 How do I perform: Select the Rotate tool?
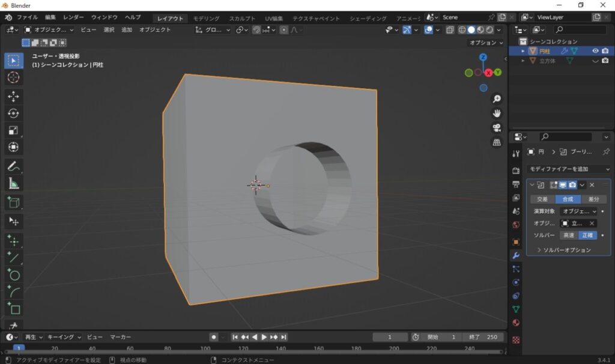pos(14,113)
